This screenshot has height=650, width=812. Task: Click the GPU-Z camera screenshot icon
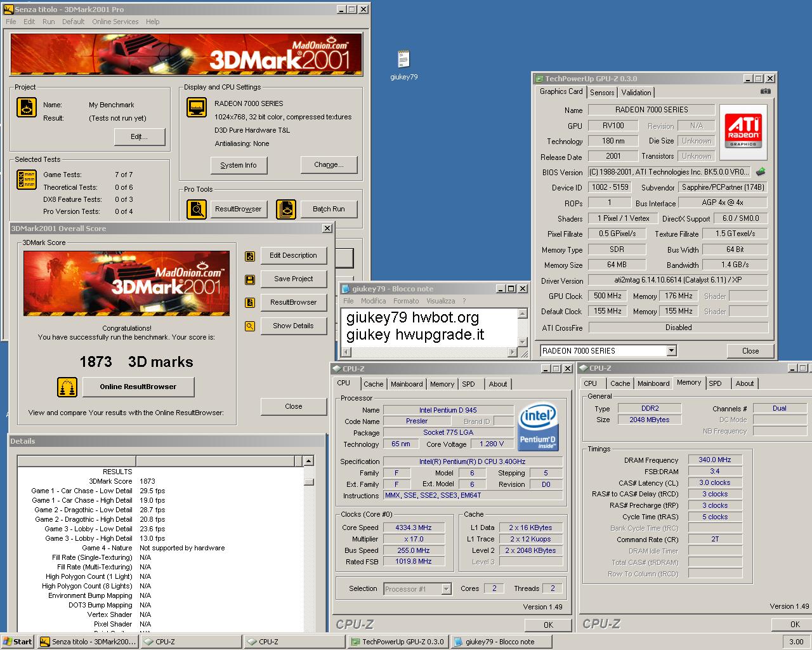point(766,91)
